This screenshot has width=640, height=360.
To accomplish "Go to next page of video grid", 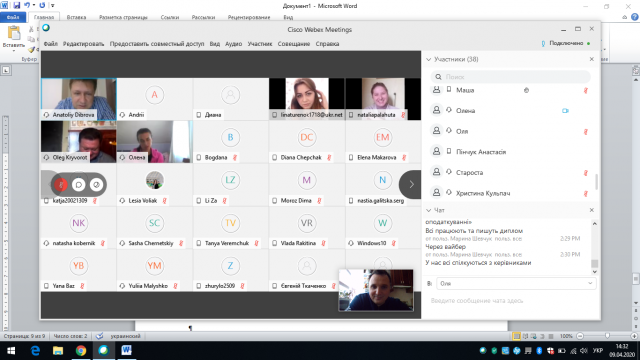I will 411,184.
